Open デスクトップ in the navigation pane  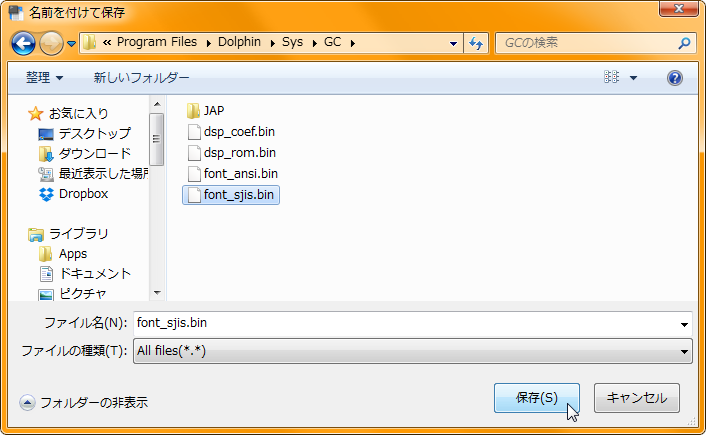coord(95,133)
